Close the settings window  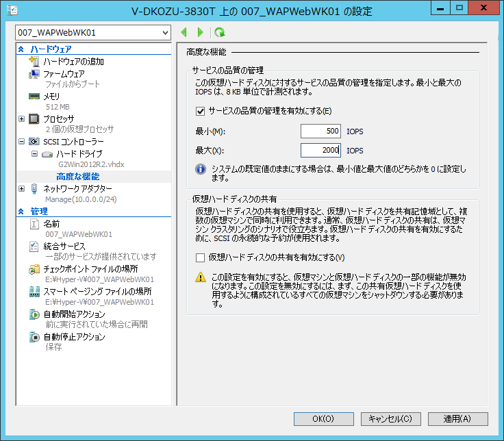coord(483,8)
